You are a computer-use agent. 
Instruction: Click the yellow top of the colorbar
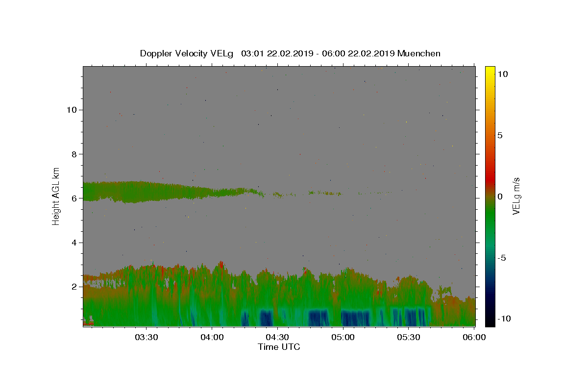tap(490, 71)
